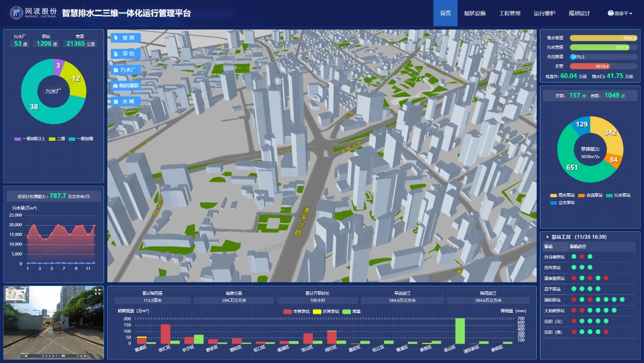Screen dimensions: 644x363
Task: Show the 管网 layer on map
Action: click(x=125, y=38)
